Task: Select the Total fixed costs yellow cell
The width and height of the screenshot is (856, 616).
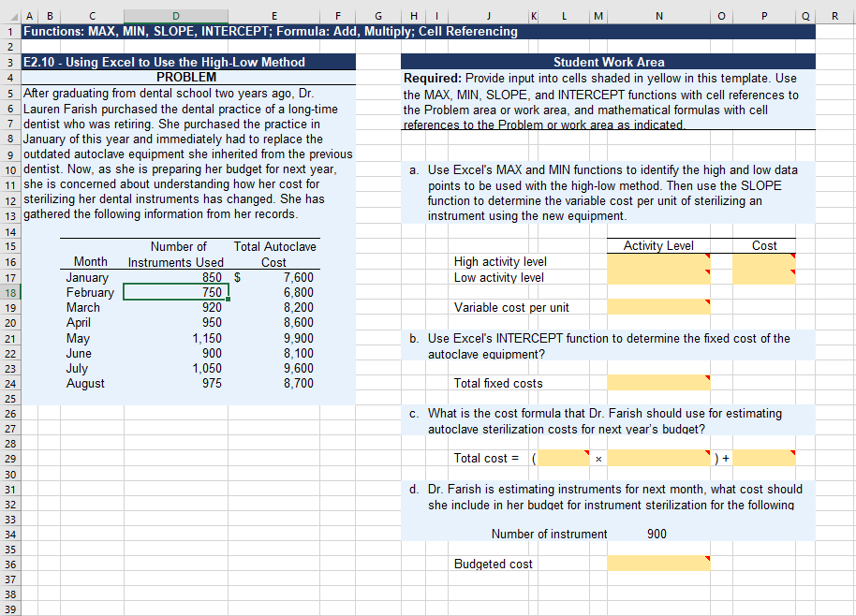Action: 656,382
